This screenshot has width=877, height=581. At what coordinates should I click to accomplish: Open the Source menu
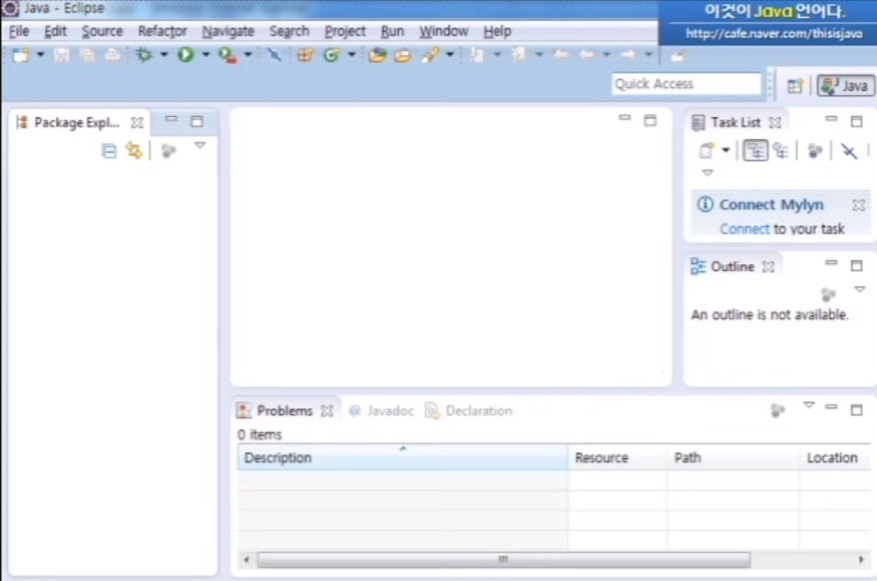point(102,31)
